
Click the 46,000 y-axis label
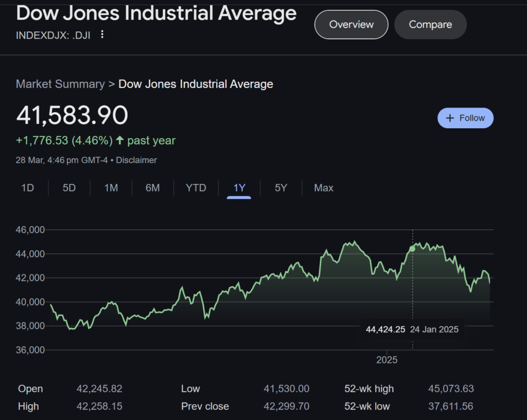(30, 230)
